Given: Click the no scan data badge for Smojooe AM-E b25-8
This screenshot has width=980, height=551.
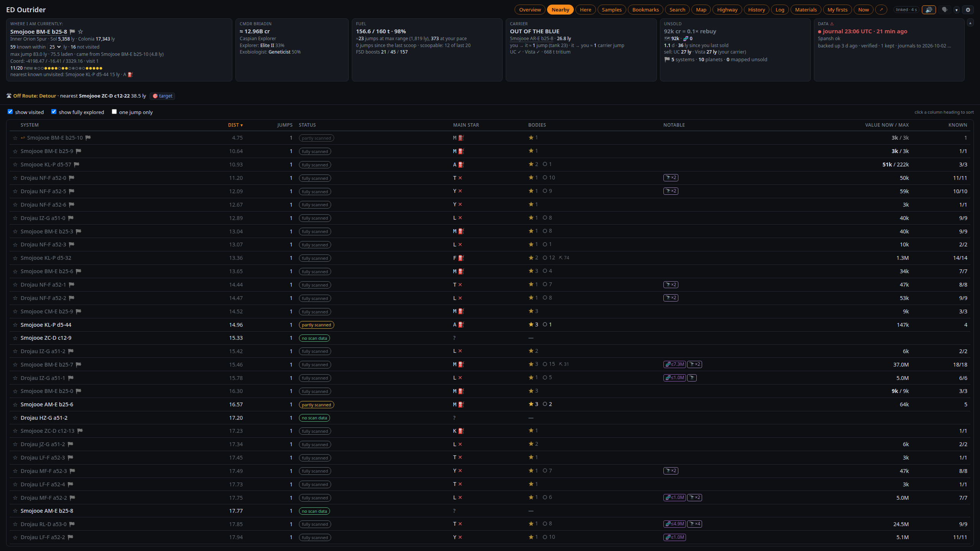Looking at the screenshot, I should pyautogui.click(x=314, y=511).
